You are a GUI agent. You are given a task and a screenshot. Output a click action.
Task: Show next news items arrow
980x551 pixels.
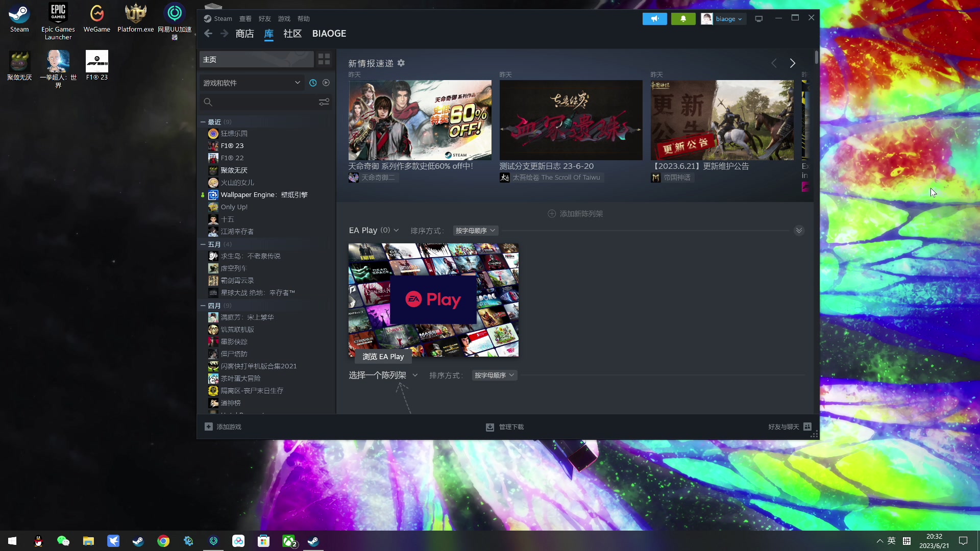pyautogui.click(x=792, y=63)
